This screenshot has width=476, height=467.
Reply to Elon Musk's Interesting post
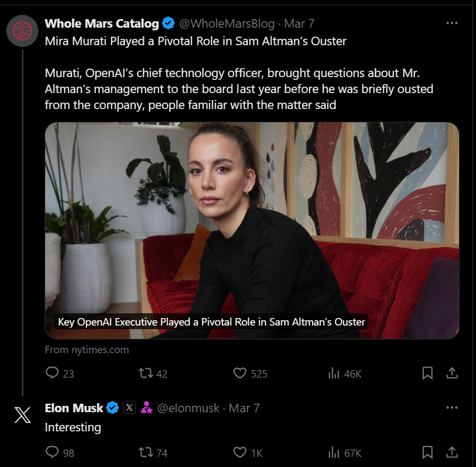tap(52, 452)
